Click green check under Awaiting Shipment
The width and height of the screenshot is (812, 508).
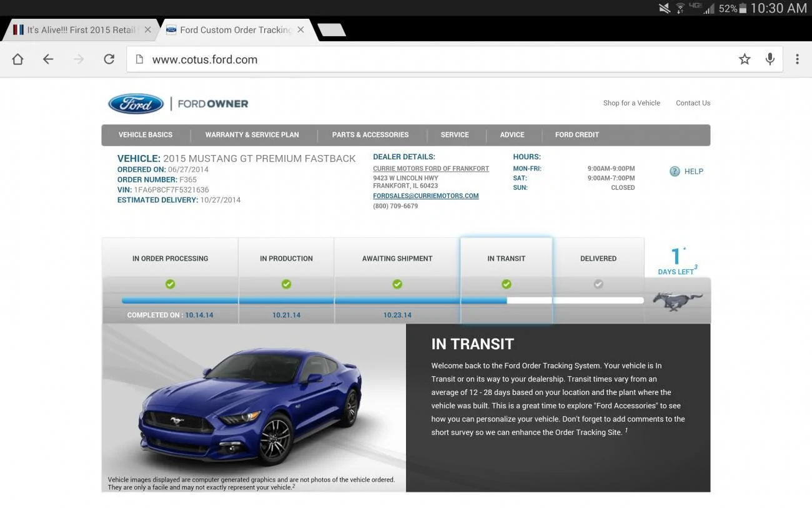(397, 284)
